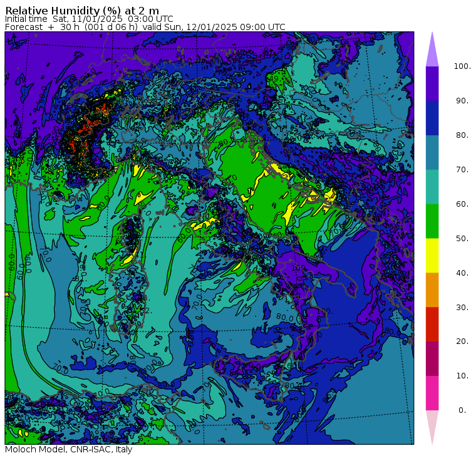Viewport: 476px width, 458px height.
Task: Click the pale pink arrow below the legend
Action: tap(432, 425)
